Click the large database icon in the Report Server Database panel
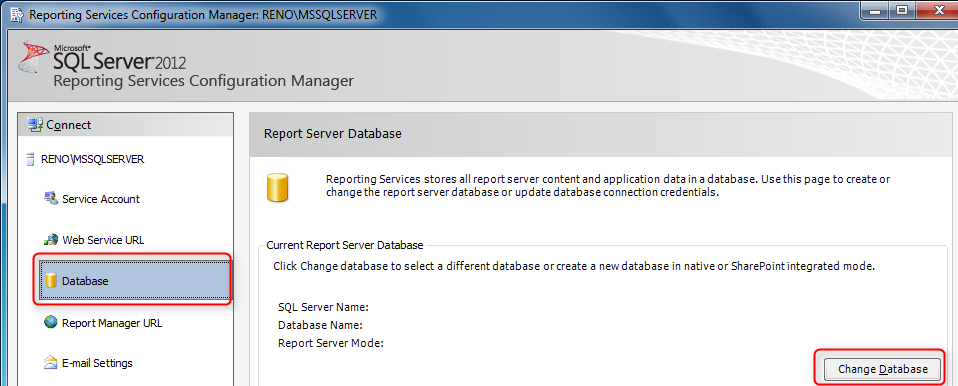 (x=278, y=188)
